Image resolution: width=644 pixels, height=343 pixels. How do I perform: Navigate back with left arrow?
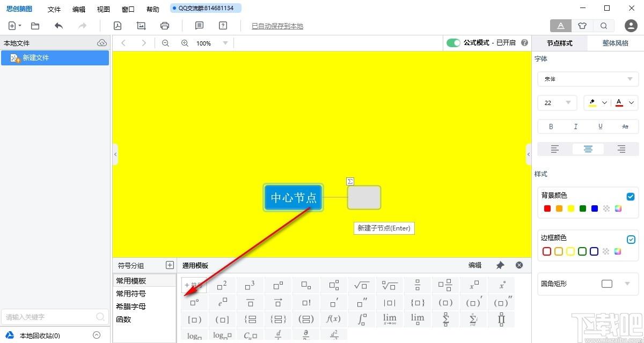(x=123, y=43)
